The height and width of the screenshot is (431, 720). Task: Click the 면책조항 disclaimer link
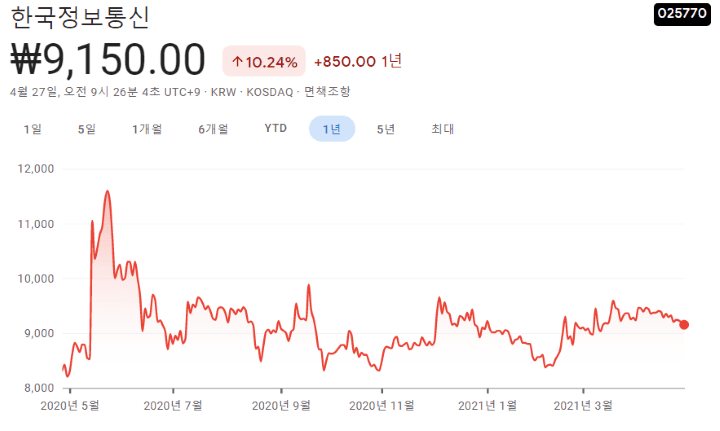click(x=327, y=91)
